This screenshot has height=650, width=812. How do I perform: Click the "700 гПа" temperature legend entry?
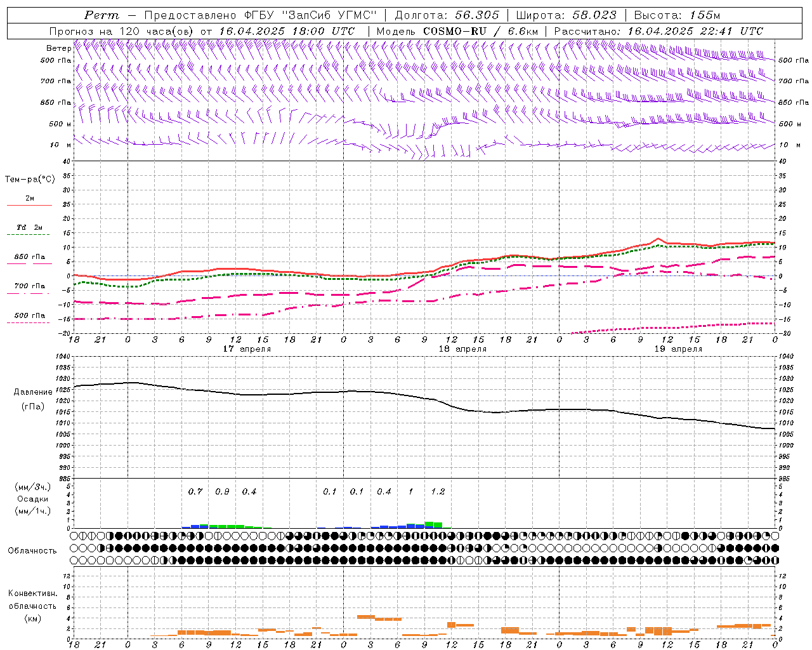pos(29,286)
